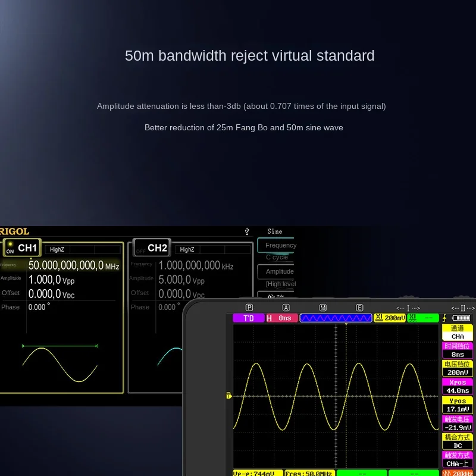The width and height of the screenshot is (476, 476).
Task: Toggle the CH1 ON indicator
Action: tap(10, 248)
